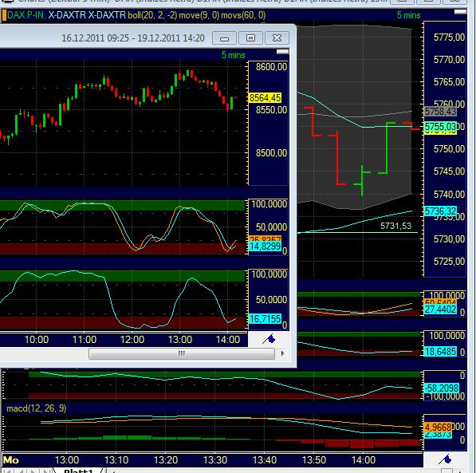This screenshot has width=476, height=473.
Task: Click 11:00 on the inner chart time axis
Action: (x=85, y=339)
